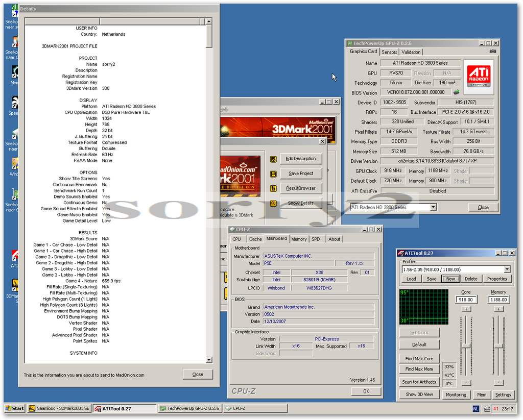Click the floppy icon beside Save Project
The width and height of the screenshot is (523, 420).
(273, 174)
